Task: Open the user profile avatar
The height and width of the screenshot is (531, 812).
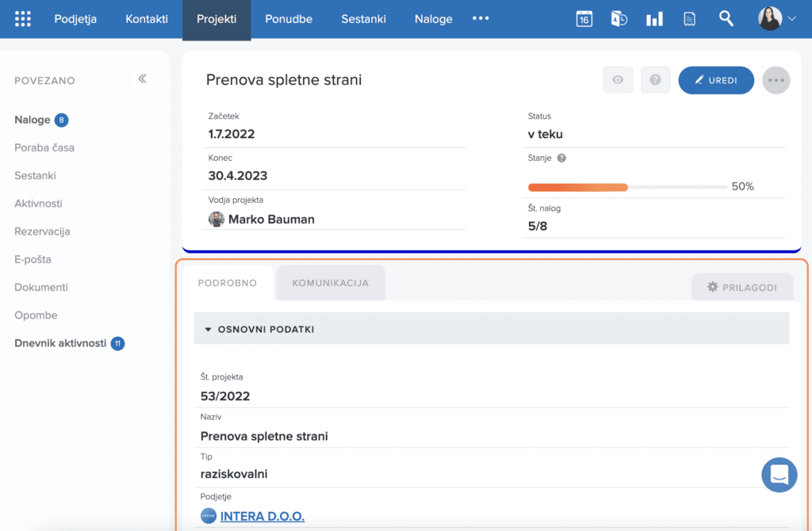Action: (770, 19)
